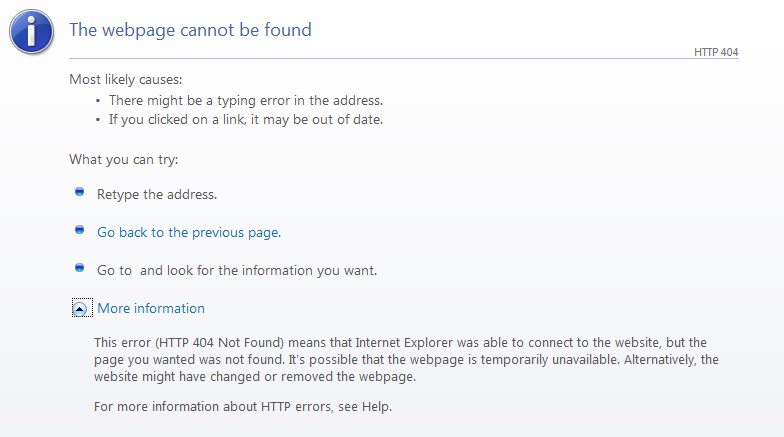The width and height of the screenshot is (784, 437).
Task: Go back to the previous page link
Action: [188, 233]
